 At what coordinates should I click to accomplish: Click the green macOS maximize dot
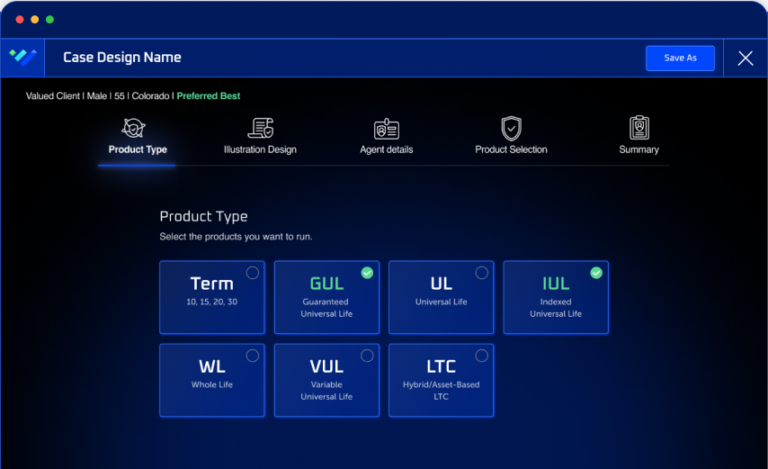pyautogui.click(x=50, y=19)
